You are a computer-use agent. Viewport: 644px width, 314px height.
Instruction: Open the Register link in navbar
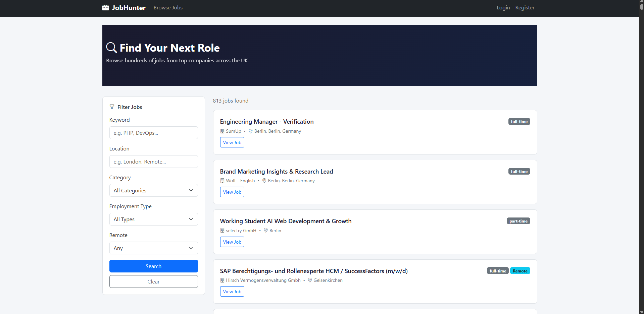[x=525, y=8]
